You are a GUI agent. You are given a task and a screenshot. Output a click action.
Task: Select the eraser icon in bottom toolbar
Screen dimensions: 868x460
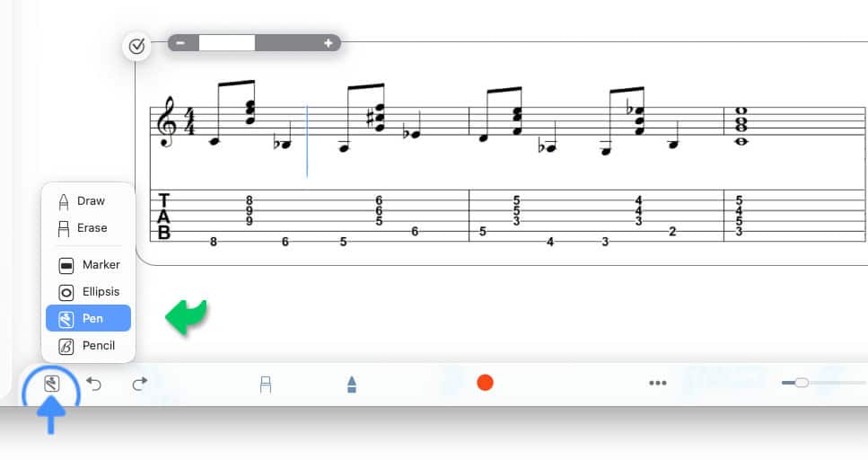click(266, 384)
